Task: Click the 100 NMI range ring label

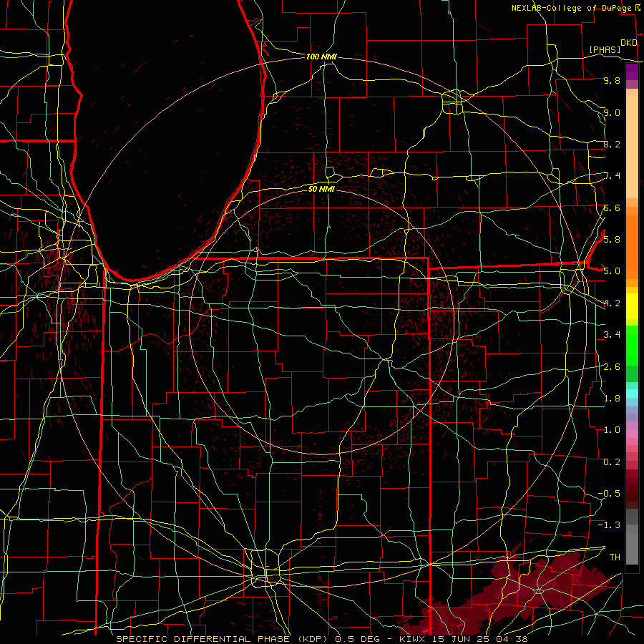Action: [321, 57]
